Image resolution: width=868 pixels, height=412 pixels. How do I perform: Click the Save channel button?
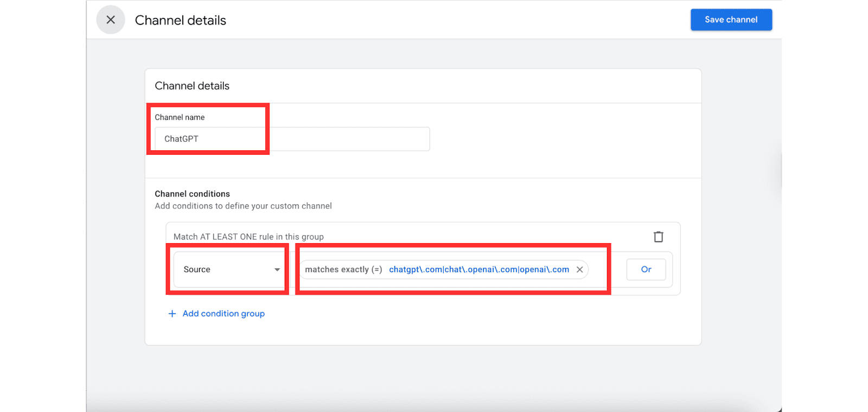[731, 20]
